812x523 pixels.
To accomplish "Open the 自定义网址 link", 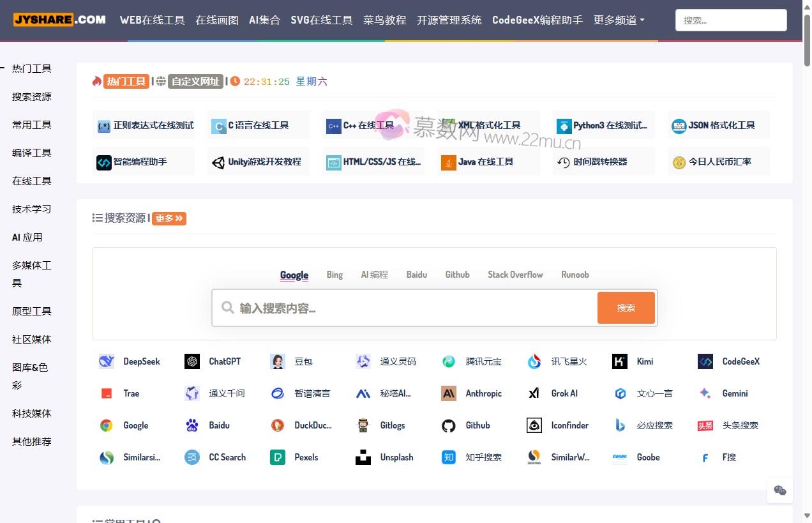I will pos(195,81).
